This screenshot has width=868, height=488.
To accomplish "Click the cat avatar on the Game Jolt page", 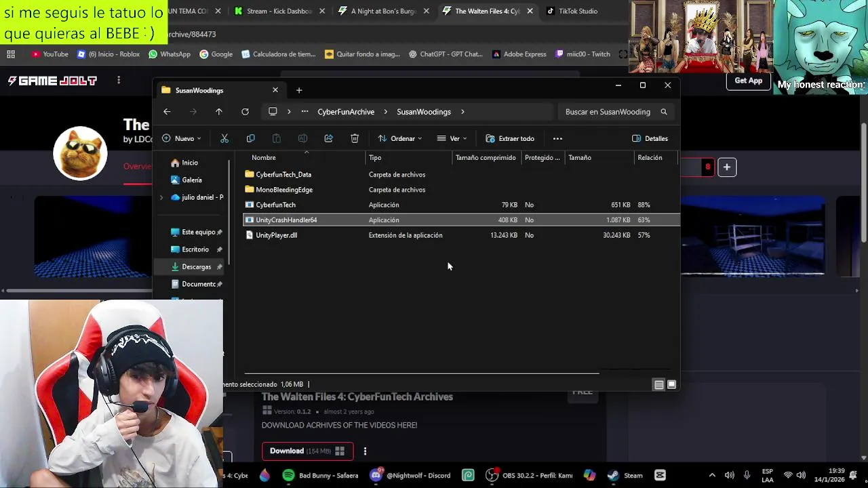I will coord(80,153).
